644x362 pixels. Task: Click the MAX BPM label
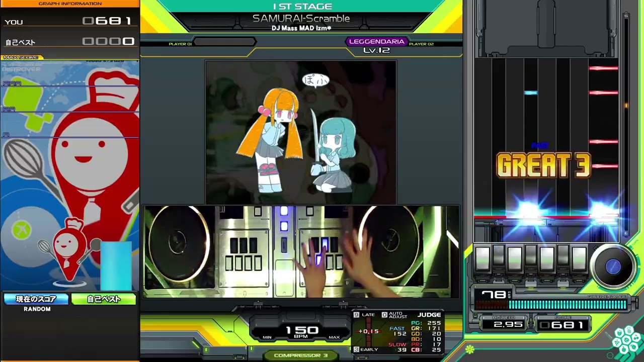[334, 337]
